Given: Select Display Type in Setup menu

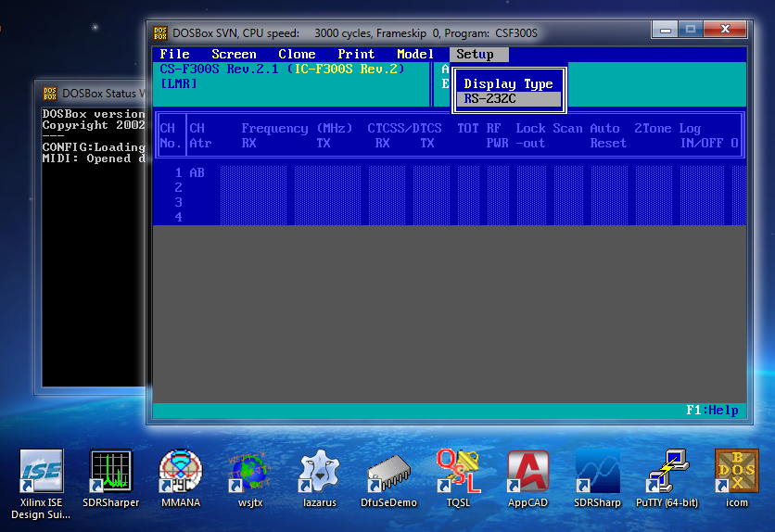Looking at the screenshot, I should (x=508, y=84).
